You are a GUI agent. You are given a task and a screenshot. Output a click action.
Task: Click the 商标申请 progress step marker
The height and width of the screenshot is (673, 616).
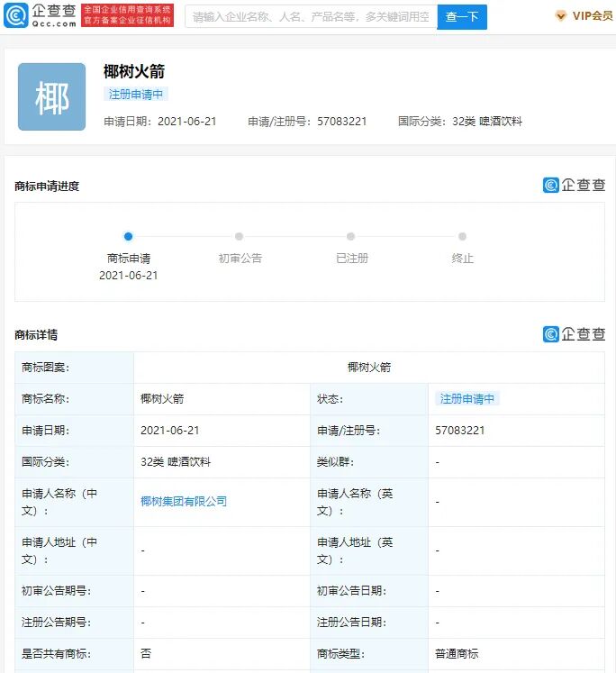click(x=128, y=236)
